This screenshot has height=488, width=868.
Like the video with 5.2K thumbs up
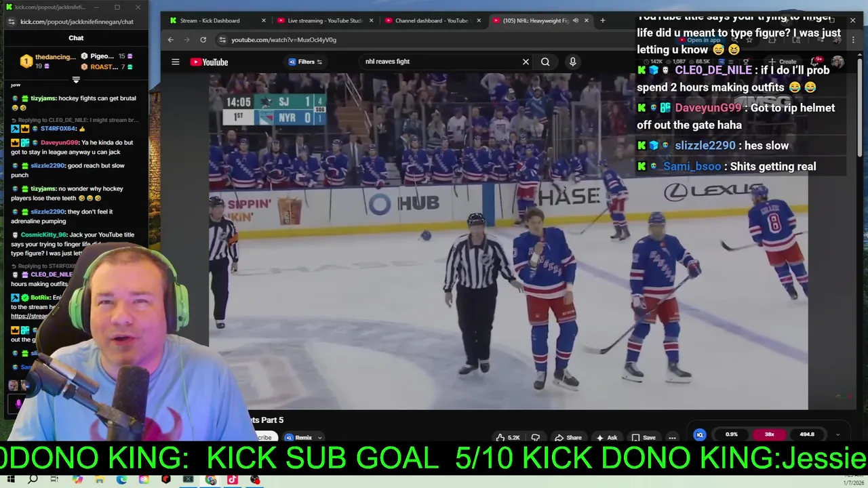(x=507, y=437)
